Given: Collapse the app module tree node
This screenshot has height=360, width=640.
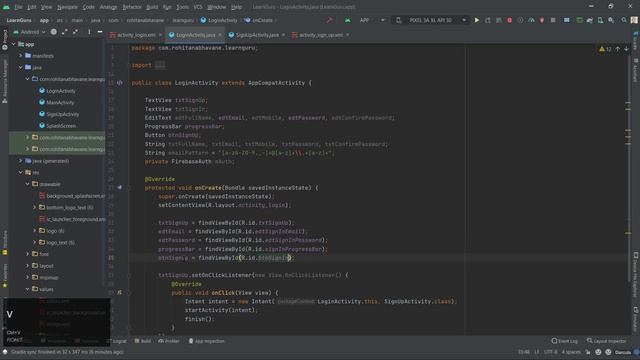Looking at the screenshot, I should (x=13, y=44).
